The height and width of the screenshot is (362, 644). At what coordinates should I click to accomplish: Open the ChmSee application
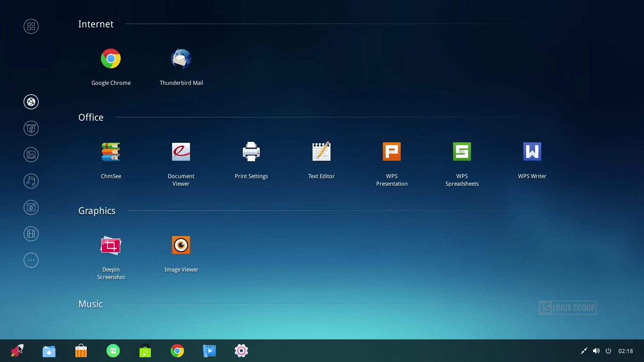[x=111, y=152]
